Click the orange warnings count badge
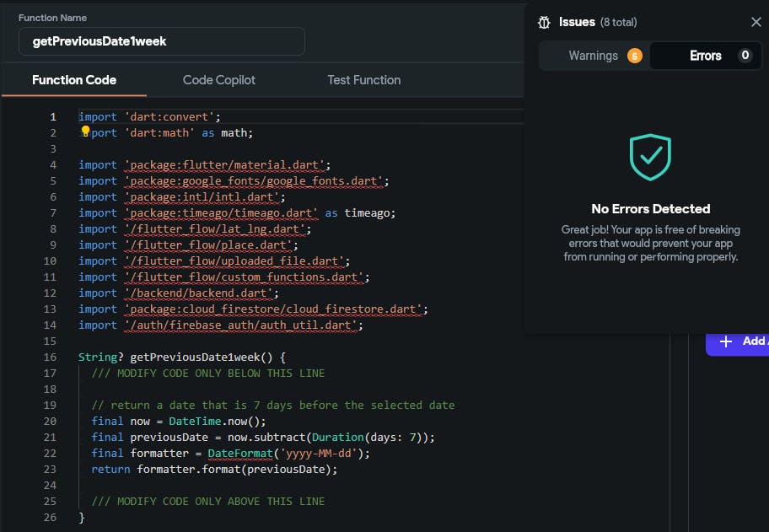The height and width of the screenshot is (532, 769). point(634,56)
